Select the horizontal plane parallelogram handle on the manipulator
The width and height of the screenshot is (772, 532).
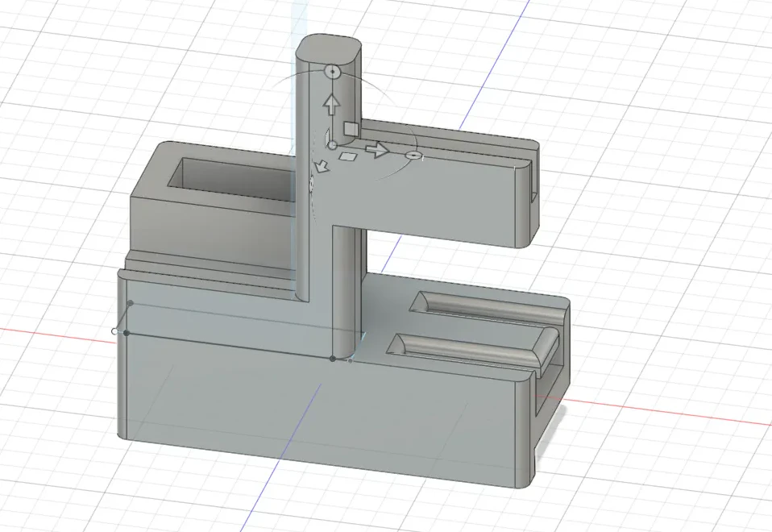point(348,157)
